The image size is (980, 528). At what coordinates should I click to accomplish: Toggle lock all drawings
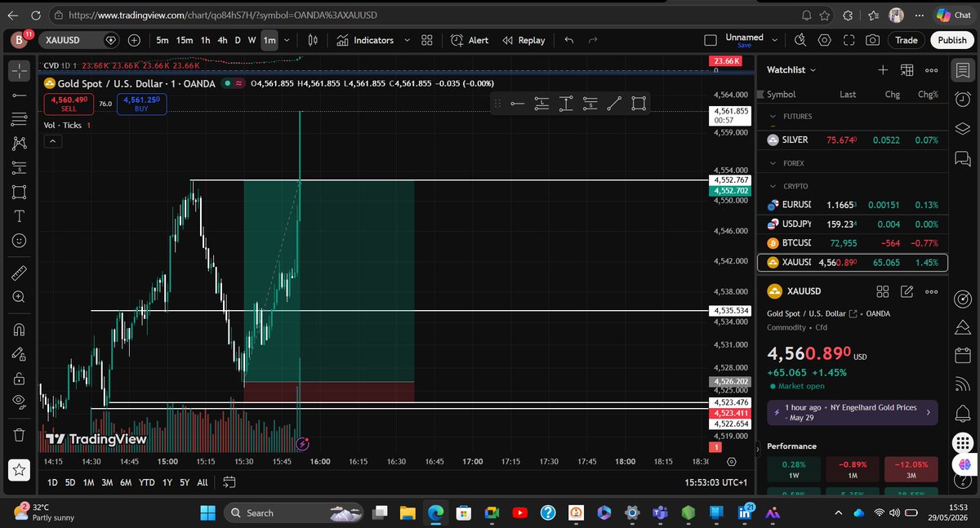point(20,378)
